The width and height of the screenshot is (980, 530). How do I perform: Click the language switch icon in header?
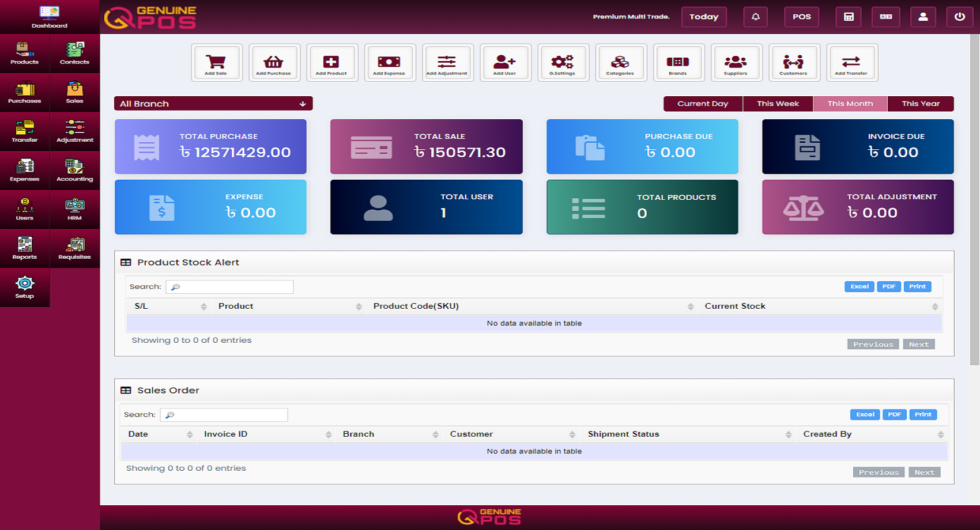[x=886, y=17]
